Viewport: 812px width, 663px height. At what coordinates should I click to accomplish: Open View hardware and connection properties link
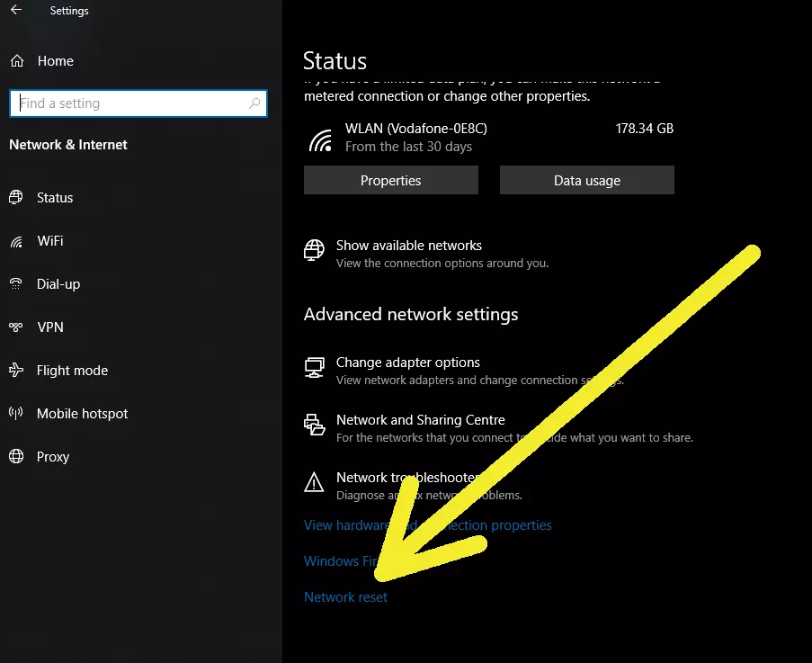pos(428,525)
